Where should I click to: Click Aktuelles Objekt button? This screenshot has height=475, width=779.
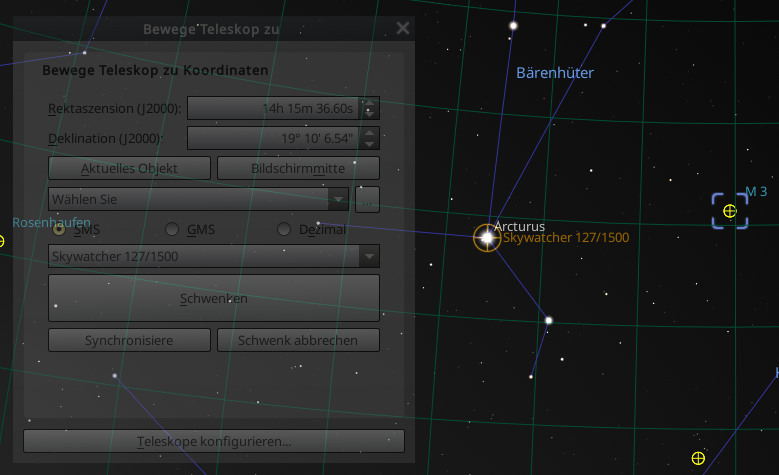tap(129, 168)
